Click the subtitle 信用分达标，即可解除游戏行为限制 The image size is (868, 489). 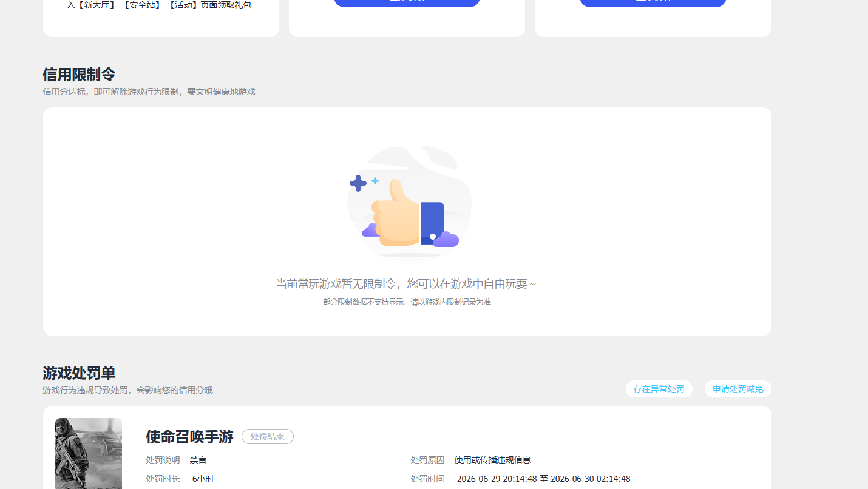point(149,92)
